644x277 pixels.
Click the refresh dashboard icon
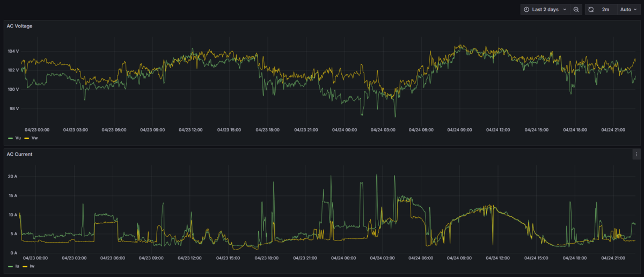[x=591, y=10]
